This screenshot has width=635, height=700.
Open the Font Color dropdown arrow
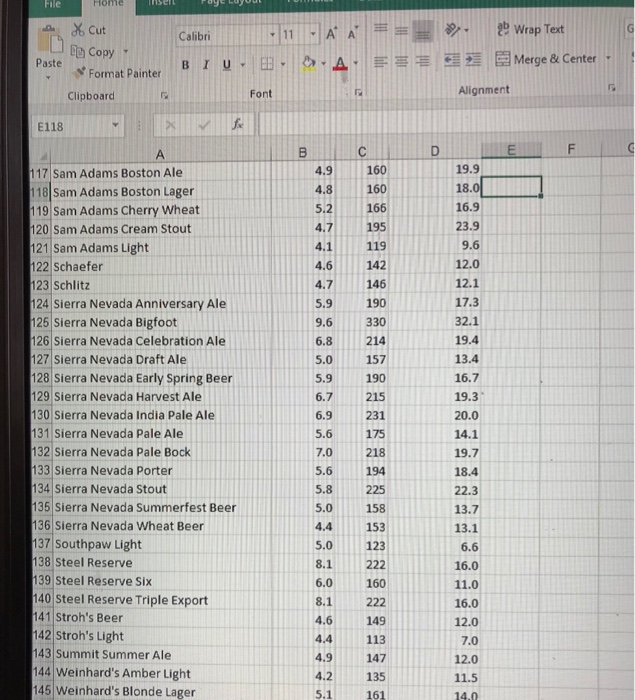coord(356,63)
